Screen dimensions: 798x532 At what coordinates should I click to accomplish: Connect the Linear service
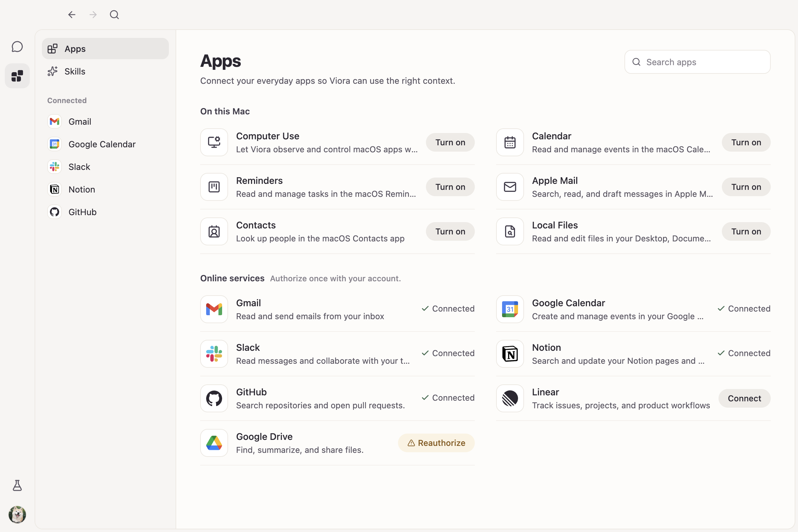coord(744,398)
